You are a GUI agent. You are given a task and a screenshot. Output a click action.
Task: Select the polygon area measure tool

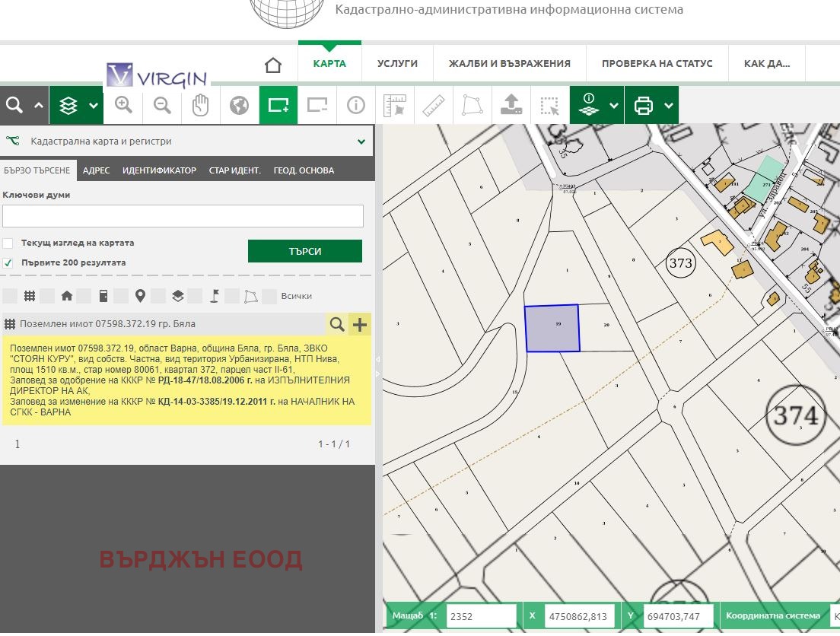[x=473, y=106]
